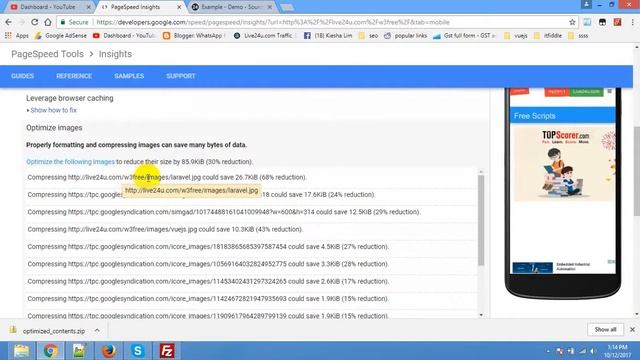Open the SUPPORT navigation item

pos(181,76)
